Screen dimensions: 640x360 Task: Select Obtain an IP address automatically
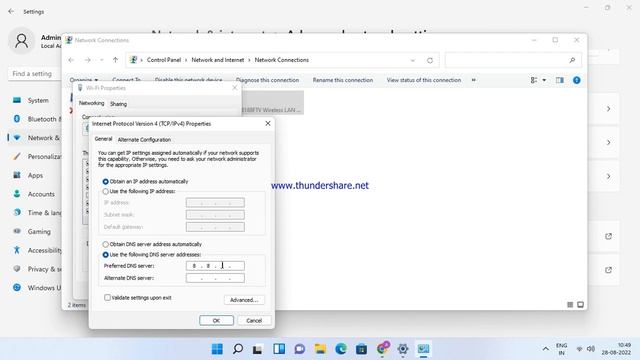coord(106,181)
